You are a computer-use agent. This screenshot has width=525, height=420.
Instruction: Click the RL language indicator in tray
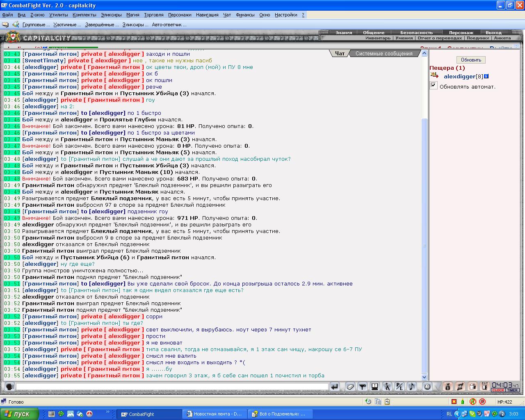(449, 414)
